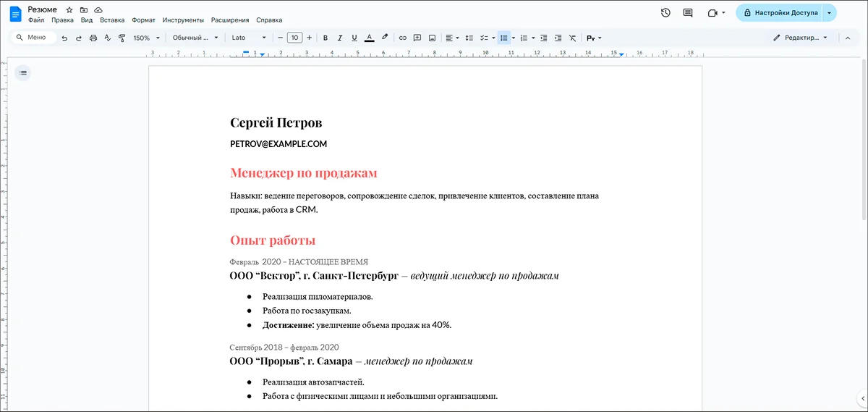Increase the font size with the plus

[x=310, y=38]
